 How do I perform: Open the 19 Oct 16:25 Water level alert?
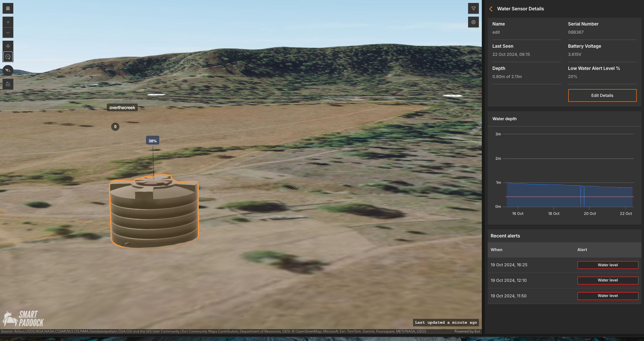[607, 265]
